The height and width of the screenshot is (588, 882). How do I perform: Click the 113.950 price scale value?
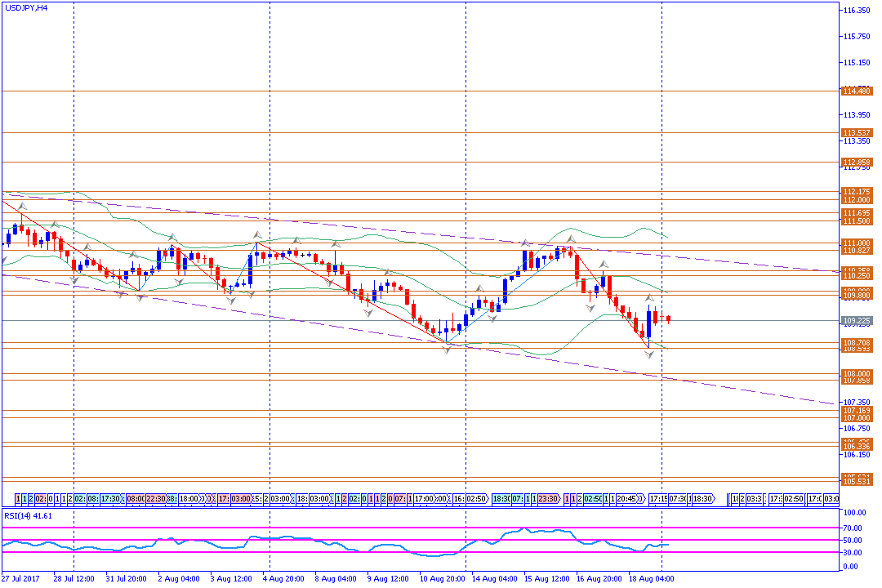[x=857, y=115]
